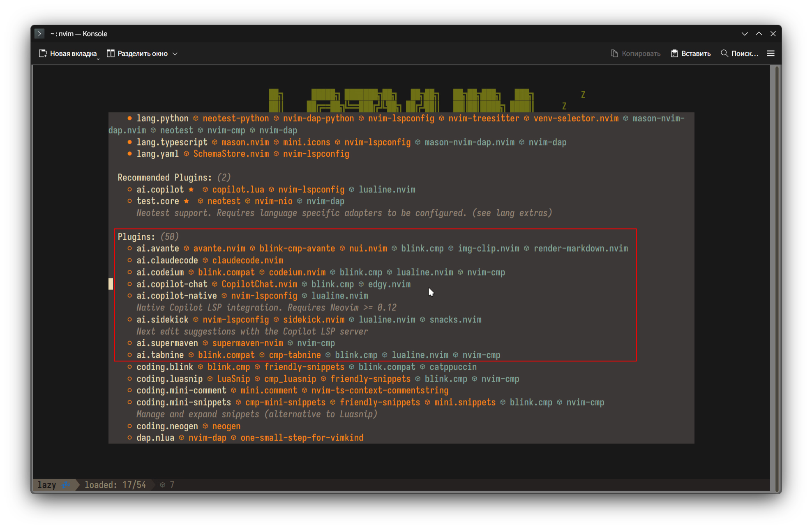This screenshot has width=812, height=530.
Task: Expand the Новая вкладка dropdown indicator
Action: point(98,59)
